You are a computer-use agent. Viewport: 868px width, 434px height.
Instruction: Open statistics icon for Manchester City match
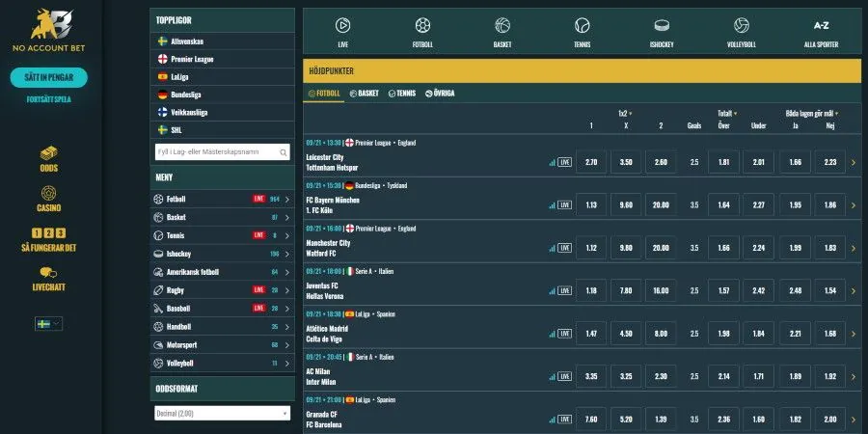[x=552, y=248]
